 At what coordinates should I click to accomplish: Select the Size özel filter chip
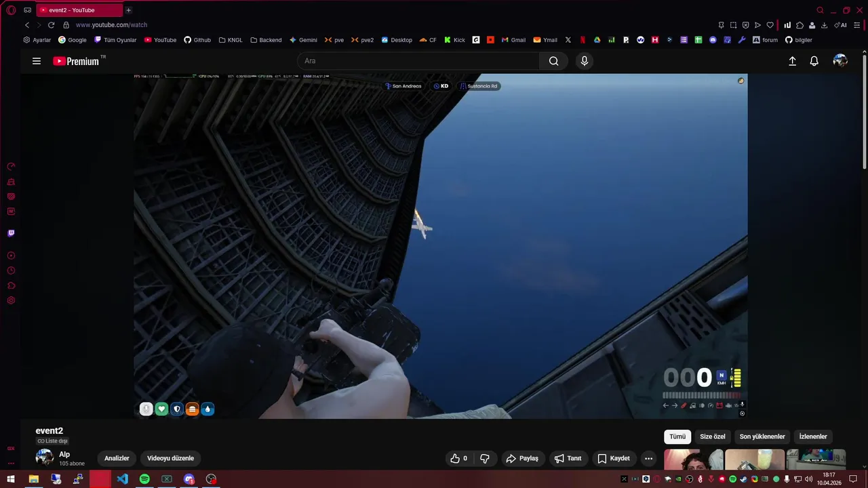point(712,436)
